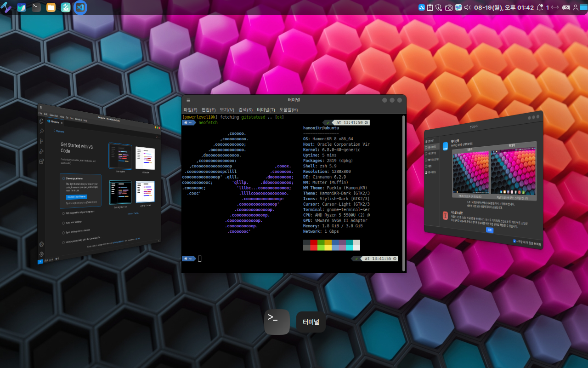Open the blue tray app with the A-shaped logo
The height and width of the screenshot is (368, 588).
click(x=421, y=7)
